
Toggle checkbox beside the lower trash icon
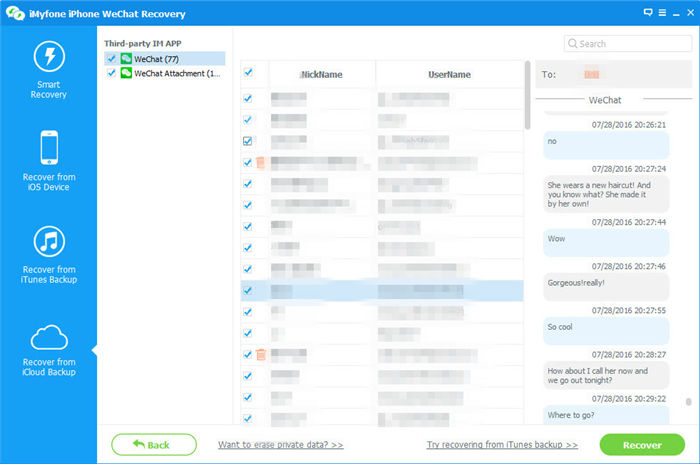click(247, 355)
